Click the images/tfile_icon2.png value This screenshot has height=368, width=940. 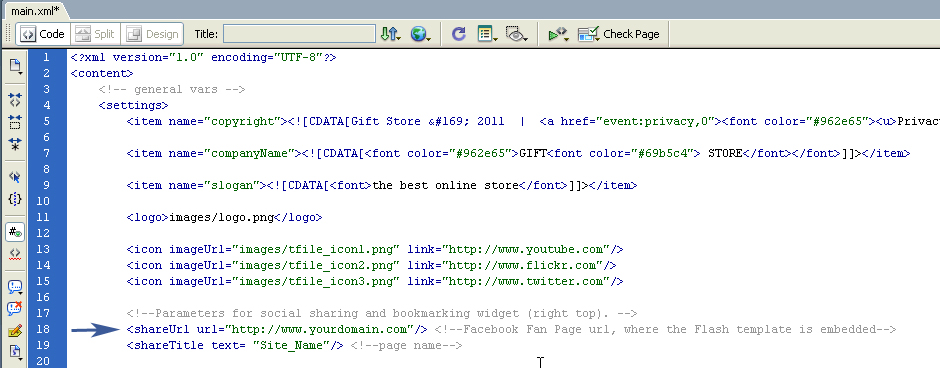(315, 265)
